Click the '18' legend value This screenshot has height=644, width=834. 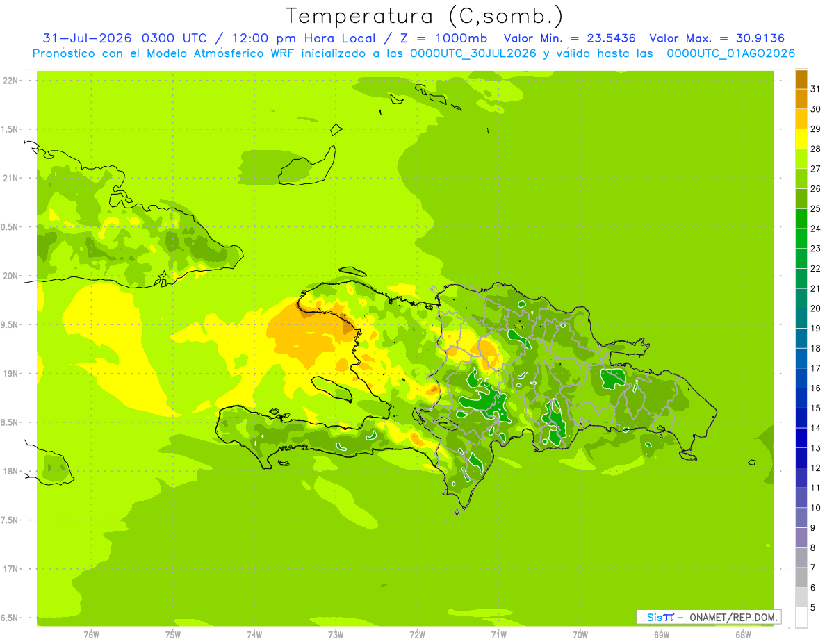(816, 348)
